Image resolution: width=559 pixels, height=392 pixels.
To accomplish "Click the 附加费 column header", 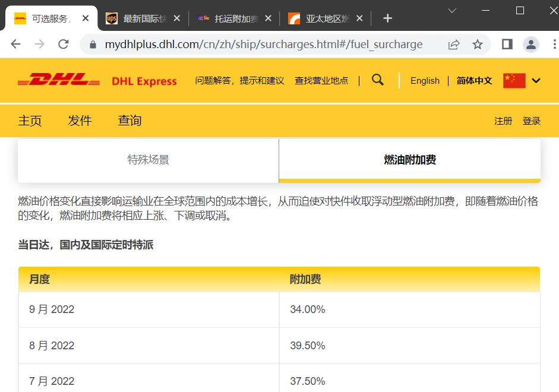I will click(305, 279).
